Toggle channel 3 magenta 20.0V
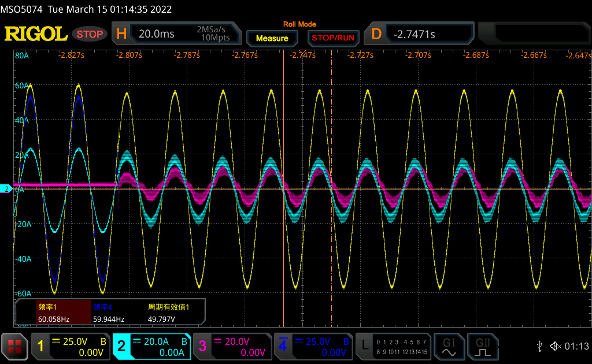The image size is (592, 364). (x=231, y=346)
